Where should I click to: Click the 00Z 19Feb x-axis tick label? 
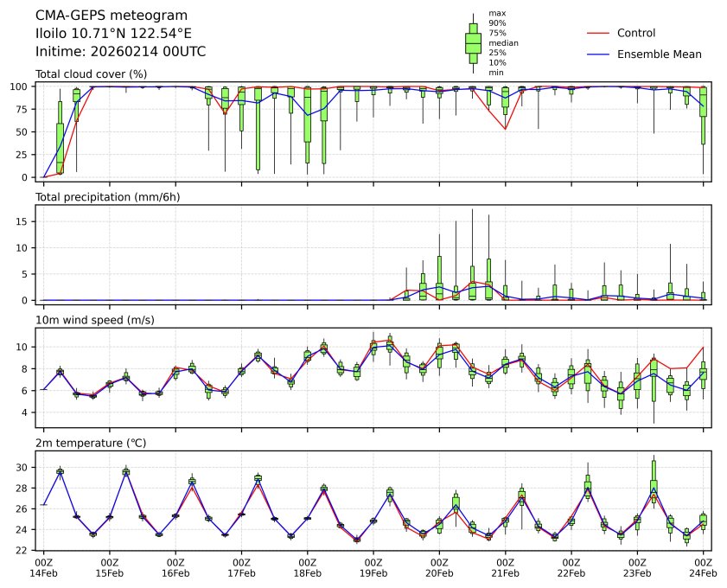[x=373, y=567]
